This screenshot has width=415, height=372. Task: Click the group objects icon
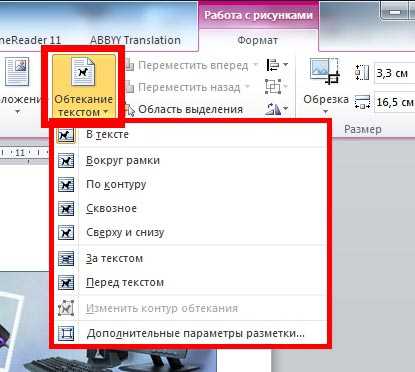tap(273, 87)
